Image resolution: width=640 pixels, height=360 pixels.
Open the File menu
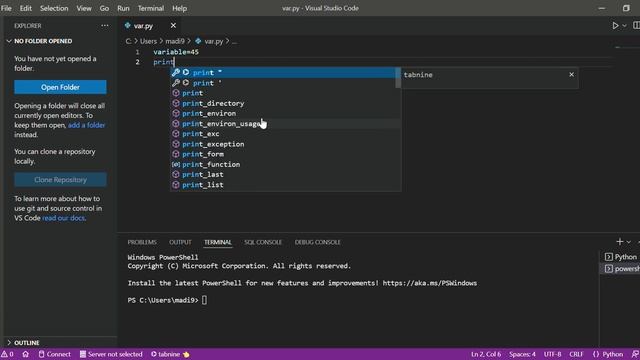click(7, 8)
